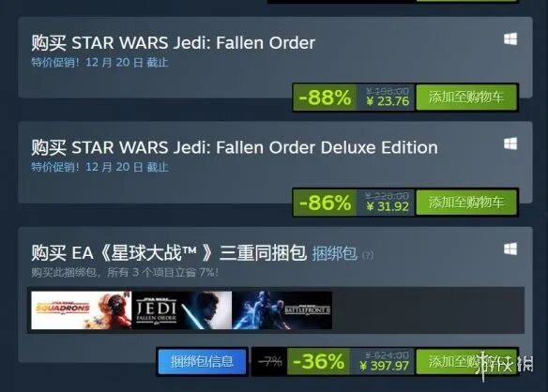548x392 pixels.
Task: Open Battlefront II bundle thumbnail
Action: (x=282, y=310)
